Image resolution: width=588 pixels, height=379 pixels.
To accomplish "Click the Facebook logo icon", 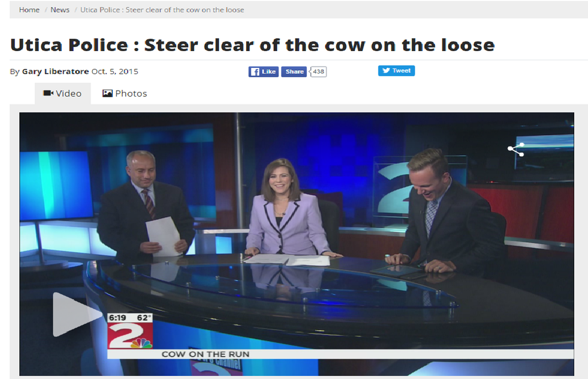I will pyautogui.click(x=254, y=71).
